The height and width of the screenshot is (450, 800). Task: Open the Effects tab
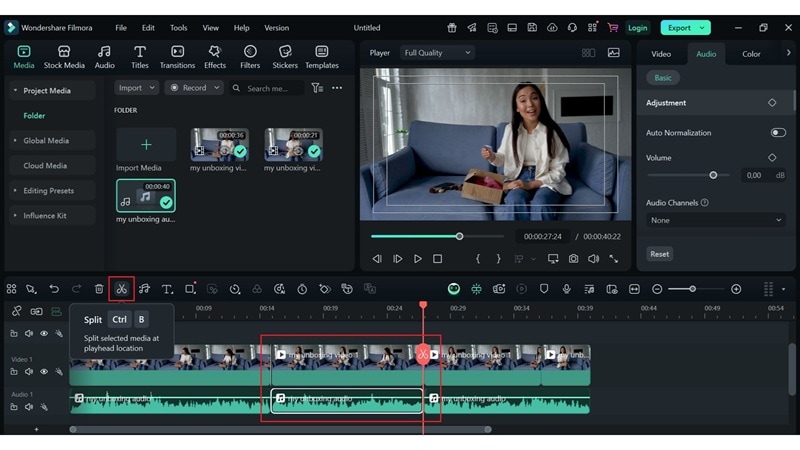(x=215, y=57)
